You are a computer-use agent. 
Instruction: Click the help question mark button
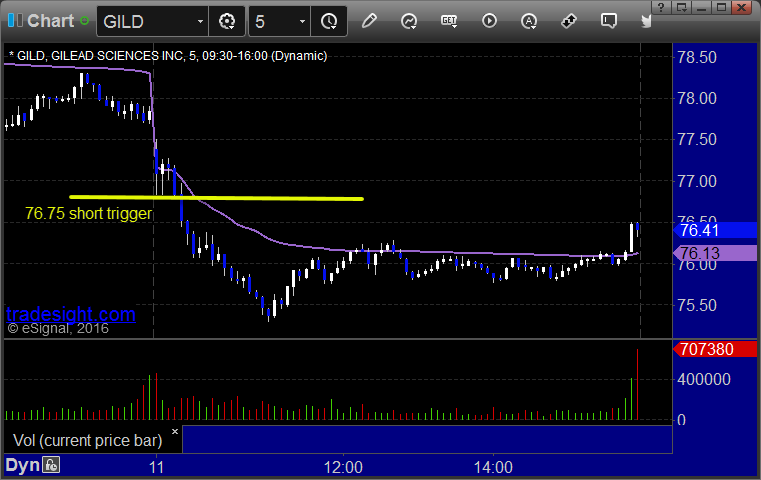[661, 7]
